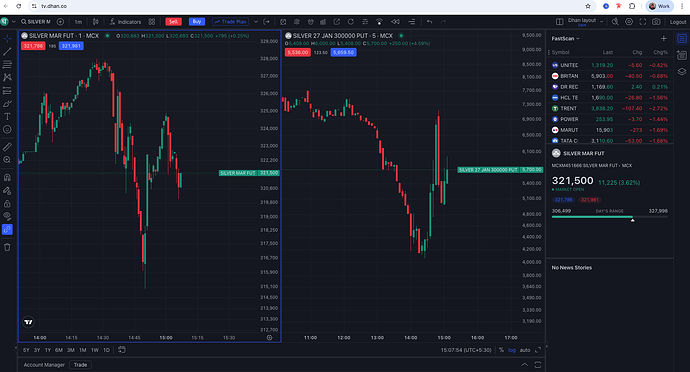Open the watchlist panel icon in right sidebar
The height and width of the screenshot is (372, 690).
click(x=682, y=39)
